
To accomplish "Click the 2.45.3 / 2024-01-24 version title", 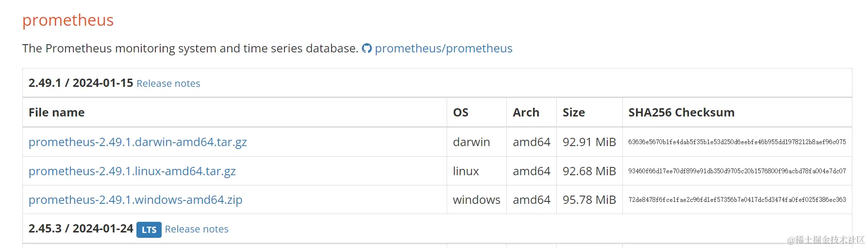I will click(81, 229).
